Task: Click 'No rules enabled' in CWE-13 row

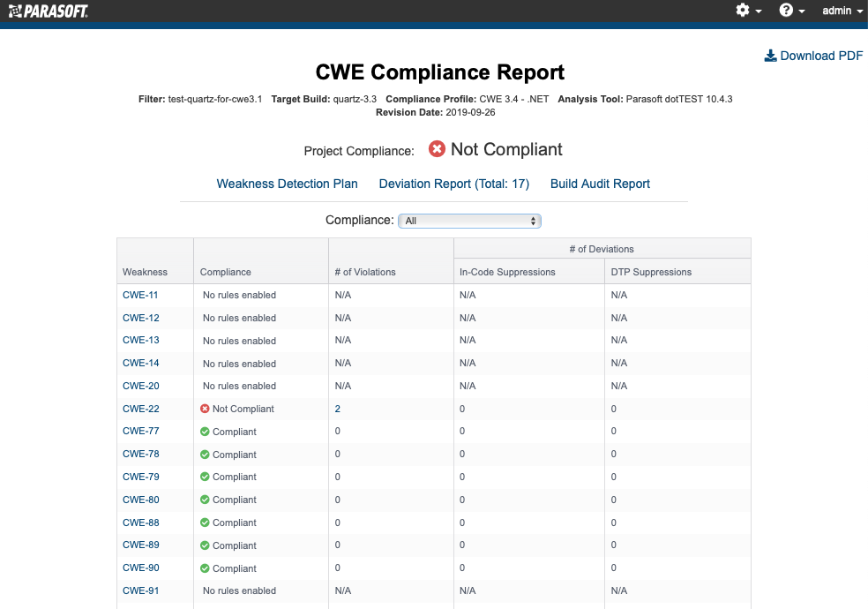Action: tap(239, 341)
